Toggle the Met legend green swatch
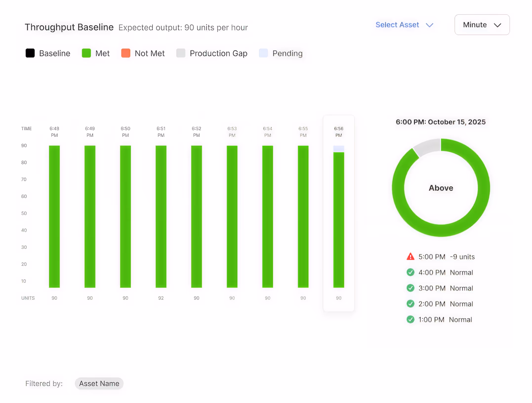Viewport: 532px width, 403px height. click(x=86, y=53)
